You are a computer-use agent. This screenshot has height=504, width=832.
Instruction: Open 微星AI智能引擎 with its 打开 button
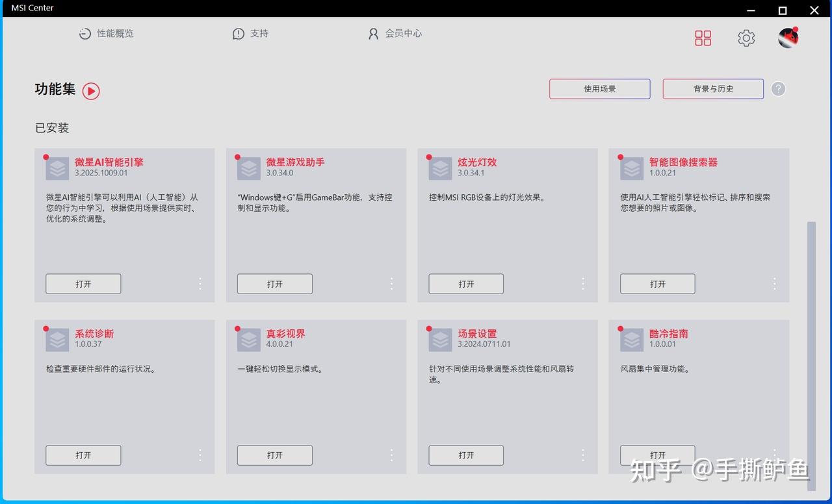(x=83, y=284)
